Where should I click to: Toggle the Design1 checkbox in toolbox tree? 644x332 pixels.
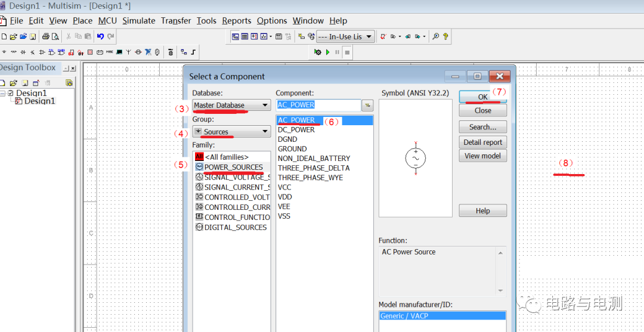[11, 93]
